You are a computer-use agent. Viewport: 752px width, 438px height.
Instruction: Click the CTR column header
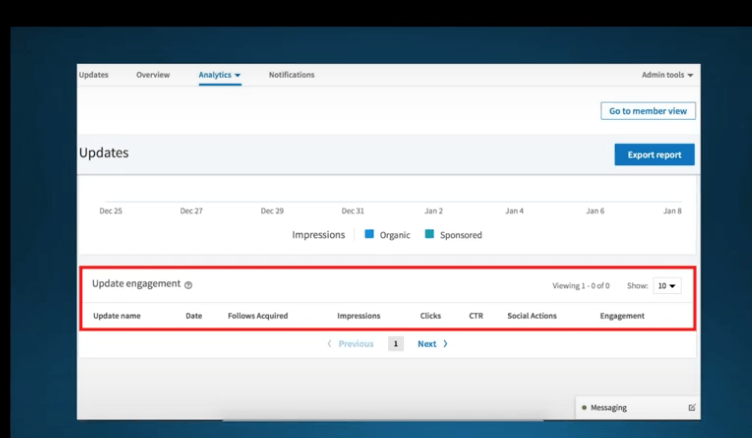click(x=476, y=316)
